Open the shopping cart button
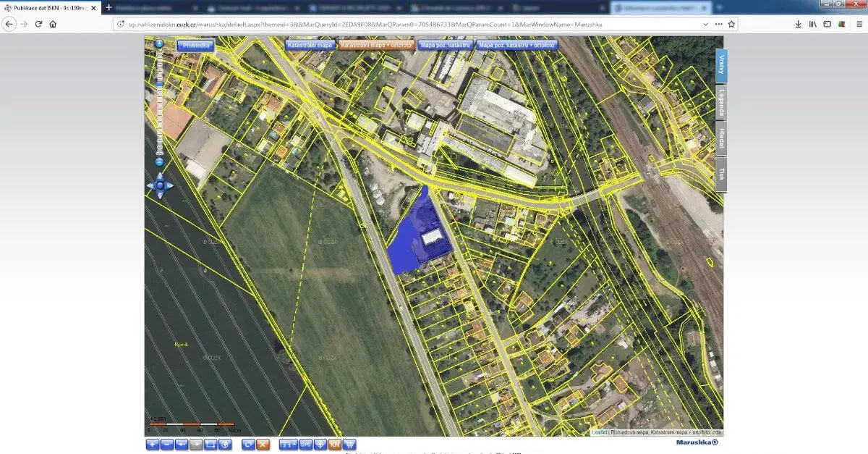The height and width of the screenshot is (454, 868). [349, 444]
